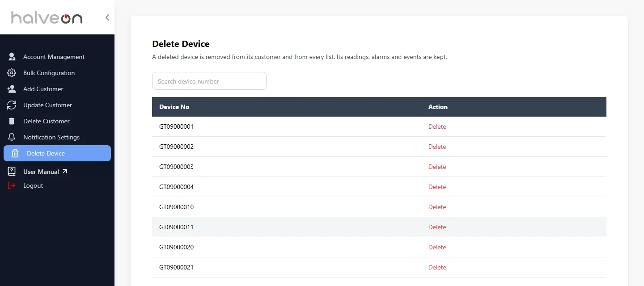The width and height of the screenshot is (644, 286).
Task: Click the deleted device description text
Action: coord(300,57)
